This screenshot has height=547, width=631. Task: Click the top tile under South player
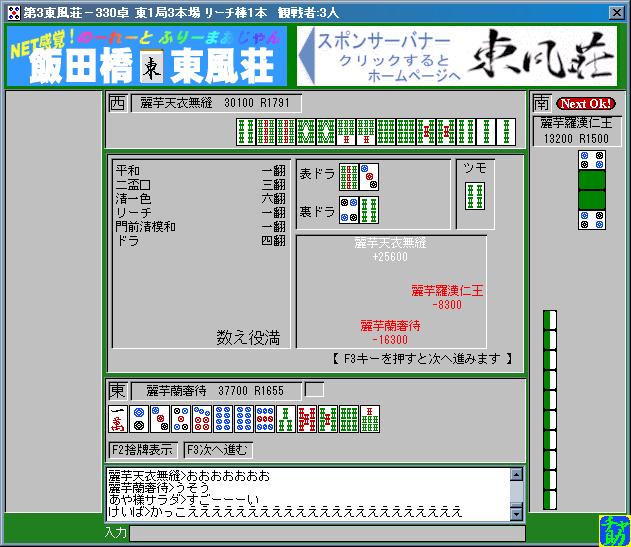(x=592, y=160)
